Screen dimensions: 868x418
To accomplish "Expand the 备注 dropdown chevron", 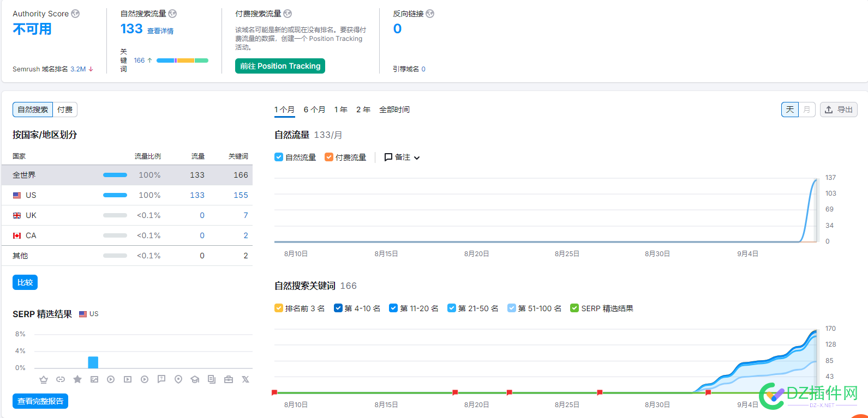I will click(417, 157).
